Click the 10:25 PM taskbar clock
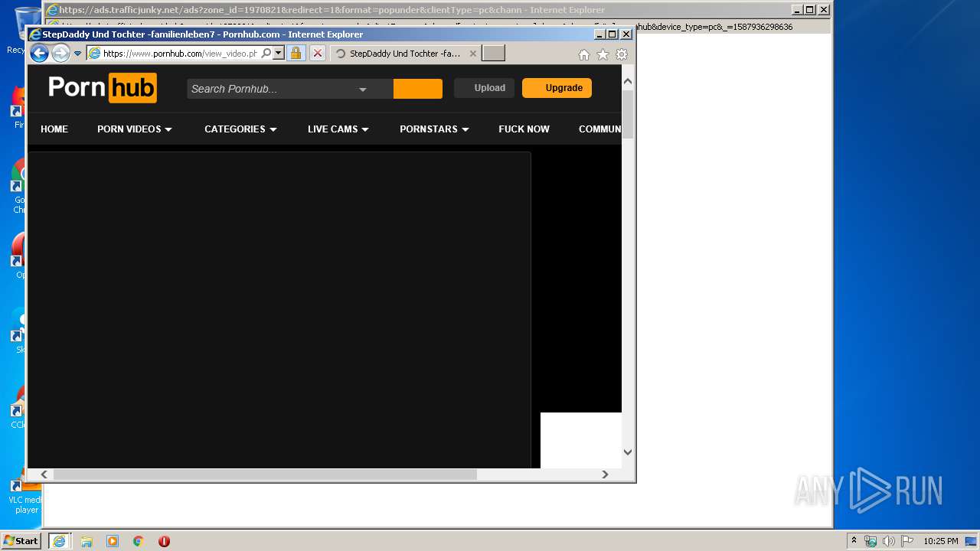The height and width of the screenshot is (551, 980). (x=940, y=541)
